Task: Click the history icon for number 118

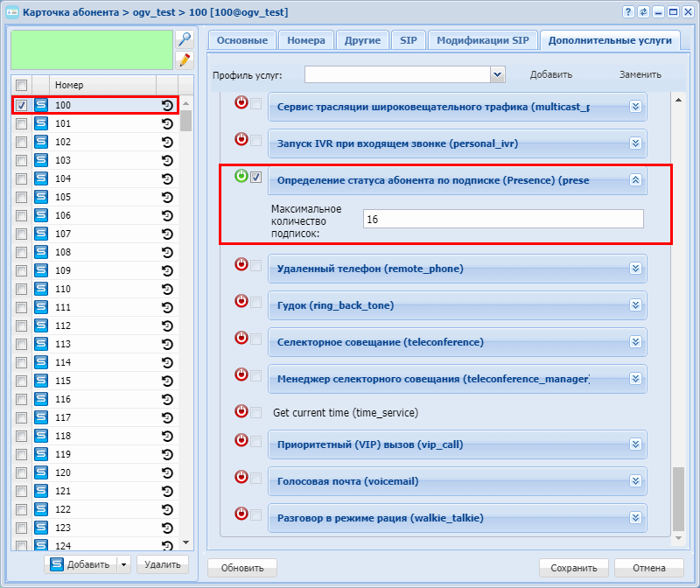Action: pos(167,436)
